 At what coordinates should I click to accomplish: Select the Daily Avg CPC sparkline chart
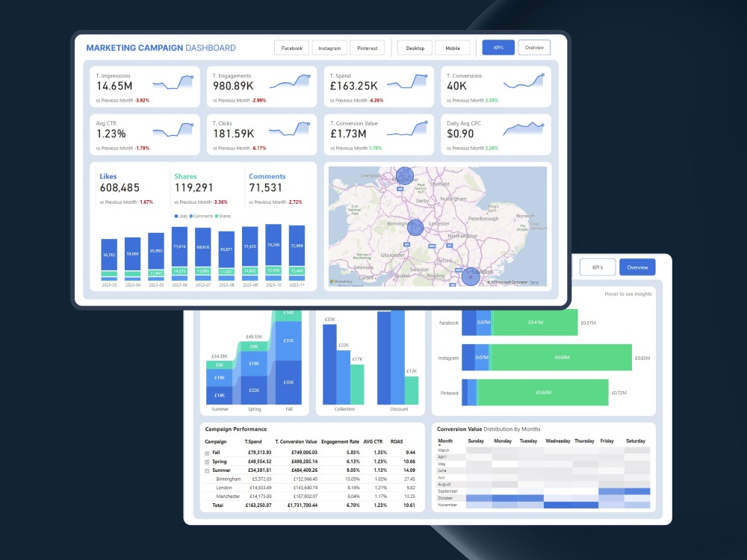pyautogui.click(x=524, y=128)
